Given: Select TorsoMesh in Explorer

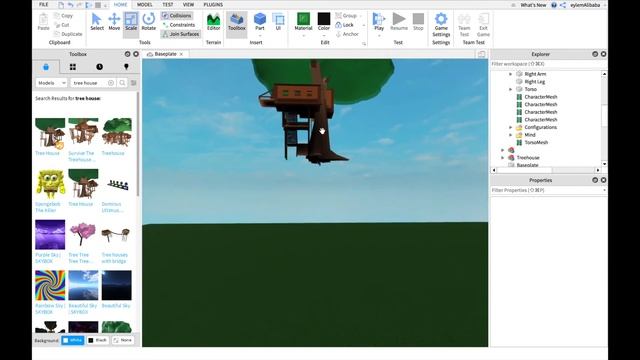Looking at the screenshot, I should click(x=536, y=142).
